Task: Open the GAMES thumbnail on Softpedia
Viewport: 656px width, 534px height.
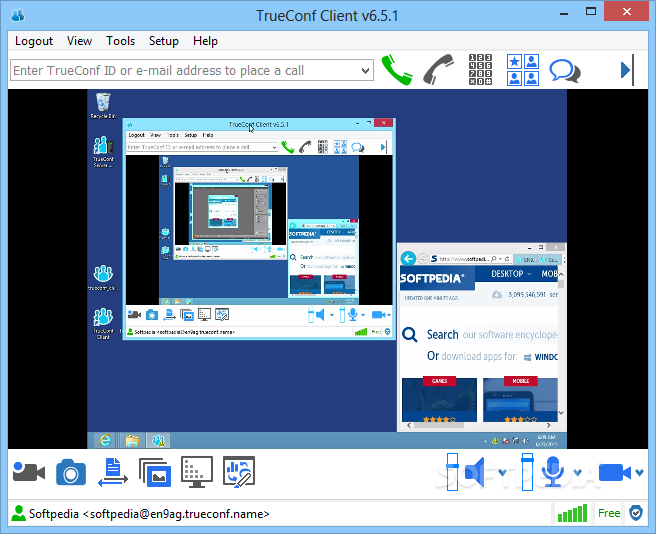Action: point(439,400)
